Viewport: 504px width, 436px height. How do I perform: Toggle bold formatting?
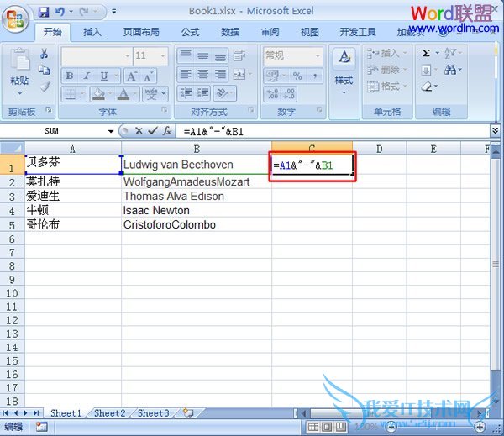pyautogui.click(x=70, y=76)
